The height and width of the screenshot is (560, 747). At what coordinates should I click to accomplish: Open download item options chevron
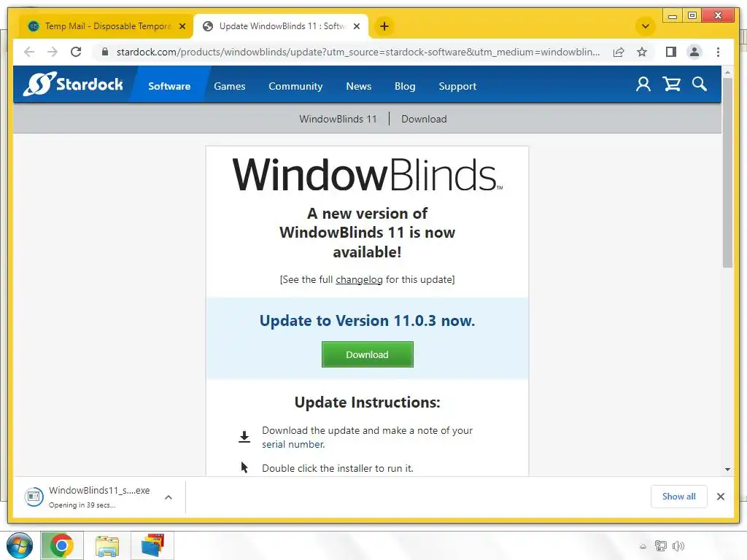coord(169,497)
